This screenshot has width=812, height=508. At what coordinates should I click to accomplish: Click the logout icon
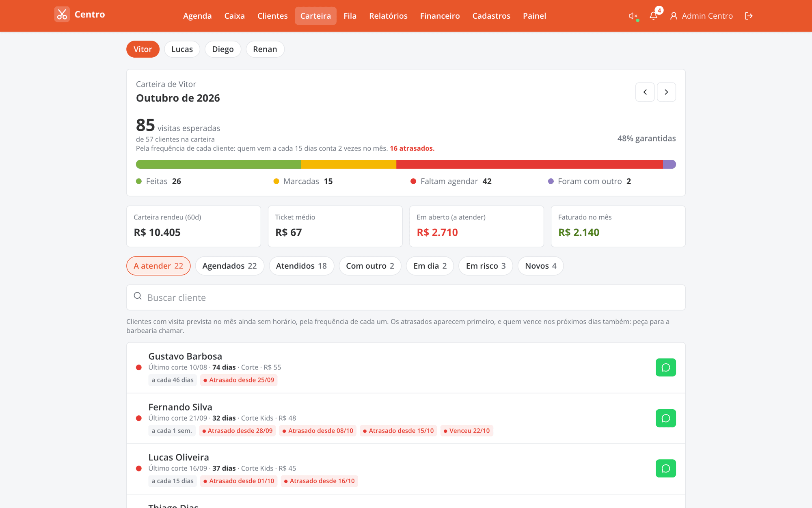click(x=749, y=16)
